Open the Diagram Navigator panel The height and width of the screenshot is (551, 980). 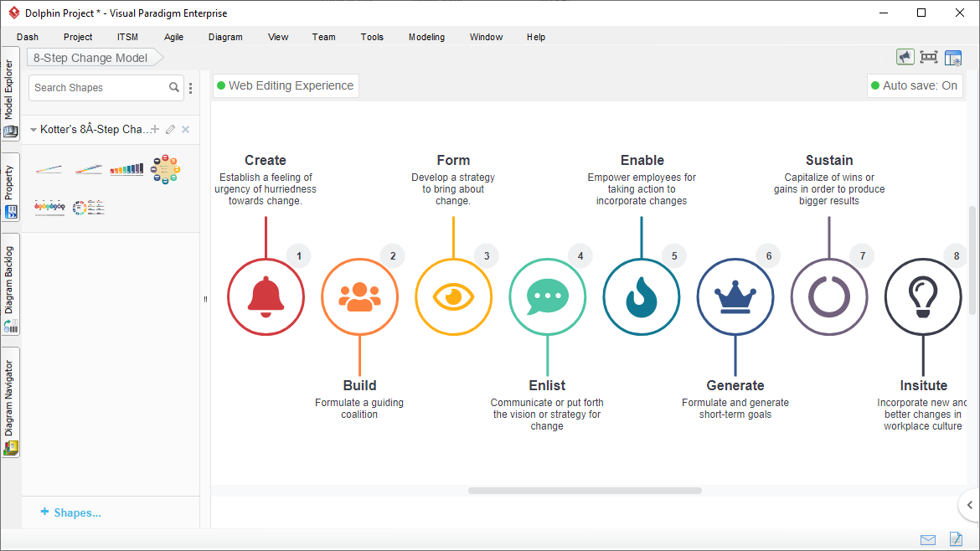tap(10, 398)
